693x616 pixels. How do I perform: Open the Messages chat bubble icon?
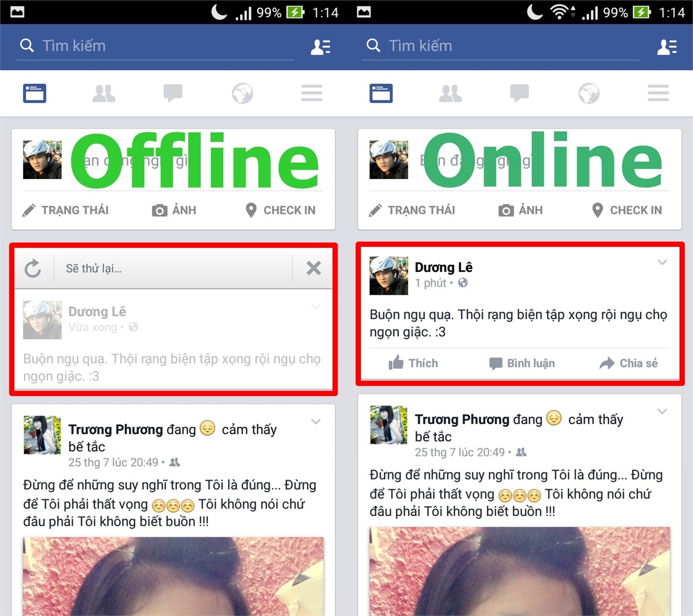[173, 93]
